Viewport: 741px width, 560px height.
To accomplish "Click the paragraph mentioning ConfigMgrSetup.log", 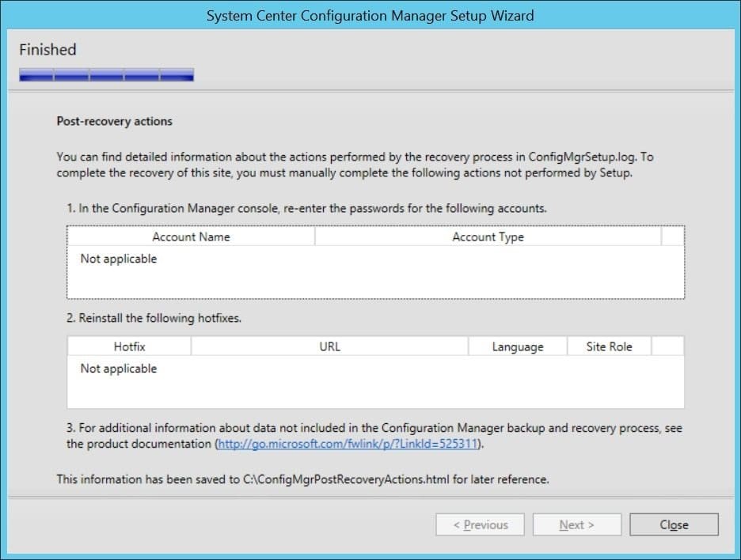I will click(x=355, y=165).
